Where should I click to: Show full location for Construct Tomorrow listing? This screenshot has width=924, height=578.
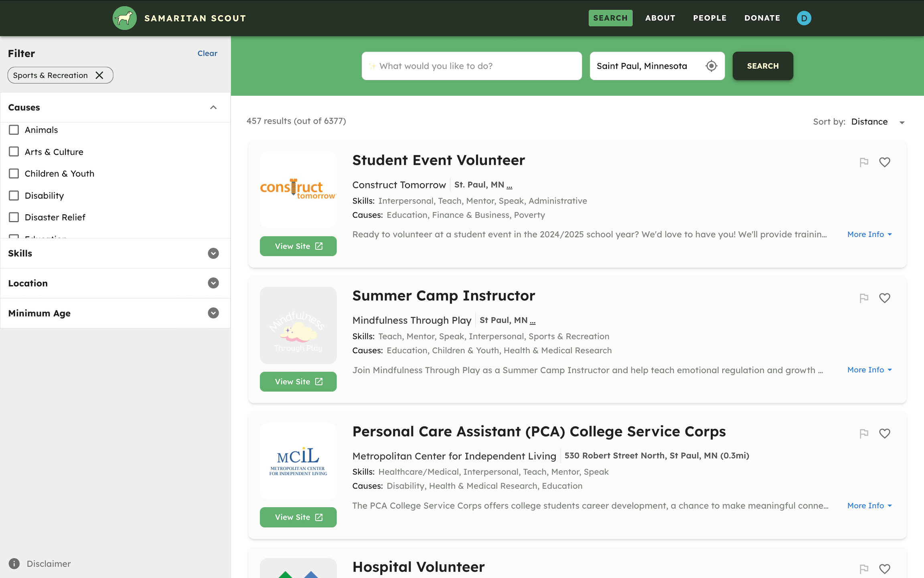tap(509, 186)
